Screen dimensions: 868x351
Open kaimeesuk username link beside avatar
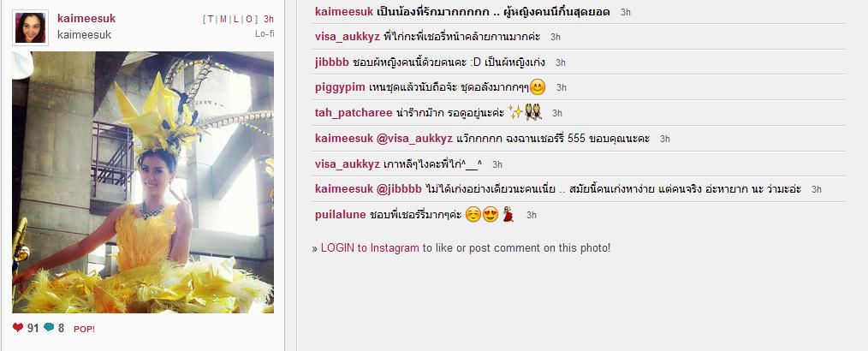[86, 19]
